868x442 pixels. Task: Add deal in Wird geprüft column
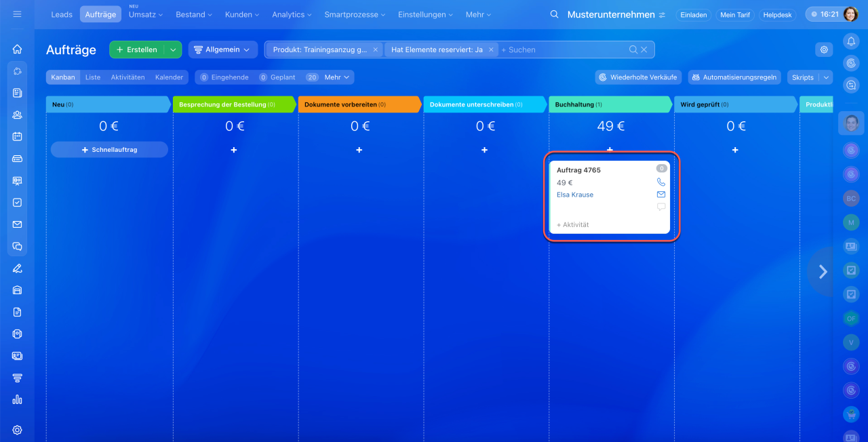point(736,150)
